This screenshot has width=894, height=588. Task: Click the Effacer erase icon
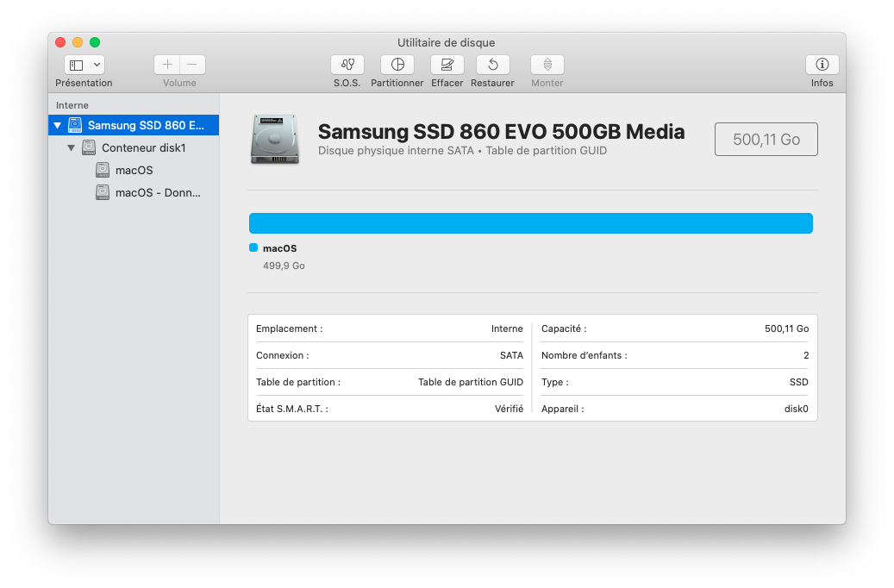coord(447,65)
